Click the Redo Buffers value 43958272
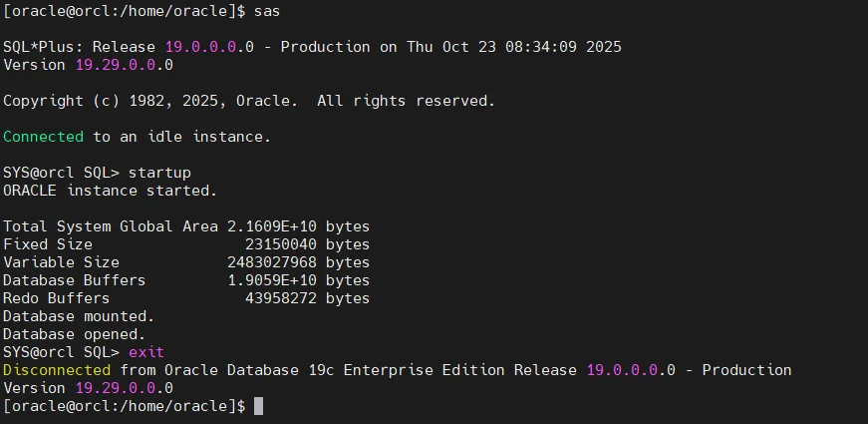This screenshot has width=868, height=424. click(x=281, y=298)
